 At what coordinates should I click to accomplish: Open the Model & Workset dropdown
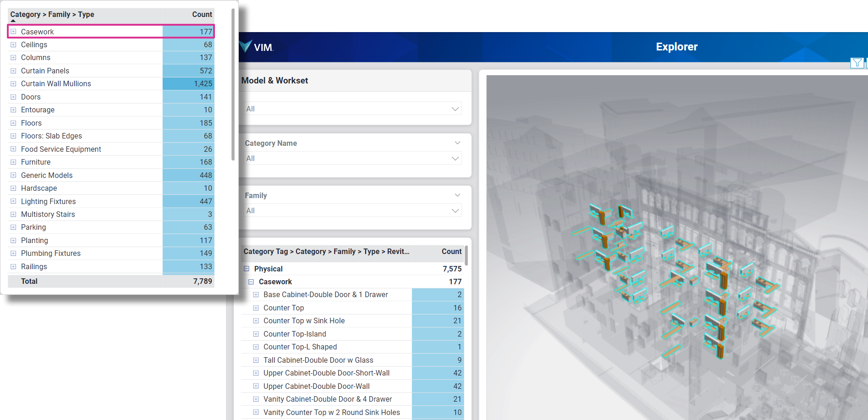(352, 109)
